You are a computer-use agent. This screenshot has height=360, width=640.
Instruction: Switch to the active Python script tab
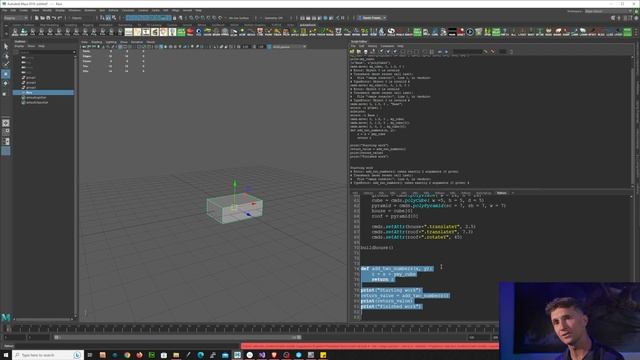(x=502, y=193)
